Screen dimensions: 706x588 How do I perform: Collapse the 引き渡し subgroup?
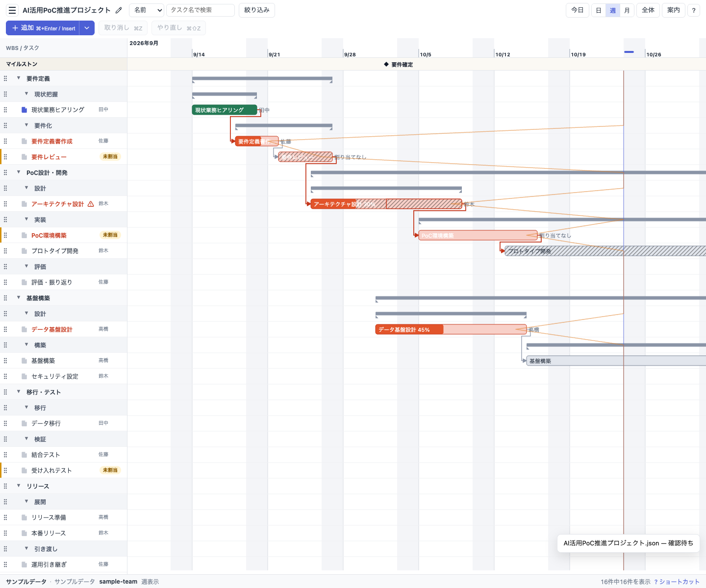(x=26, y=549)
